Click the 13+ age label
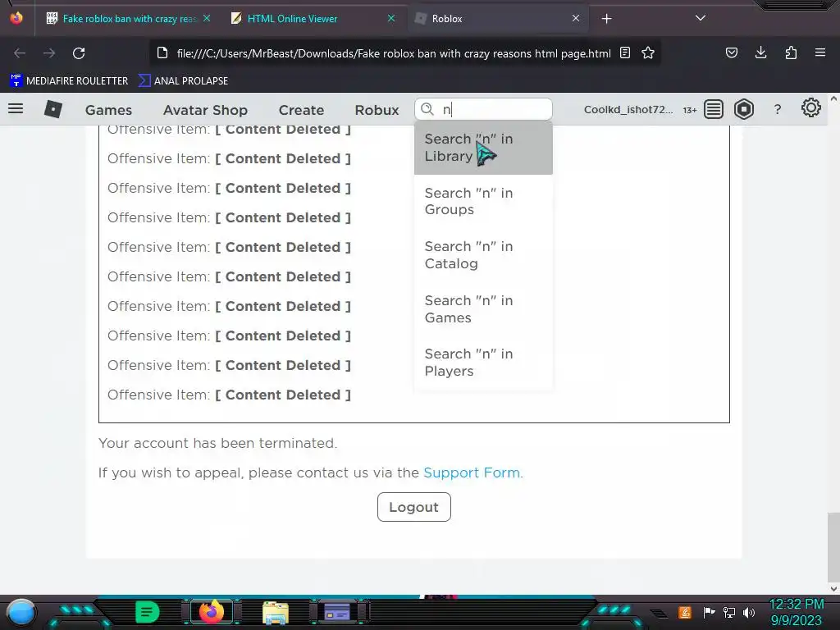840x630 pixels. tap(689, 110)
